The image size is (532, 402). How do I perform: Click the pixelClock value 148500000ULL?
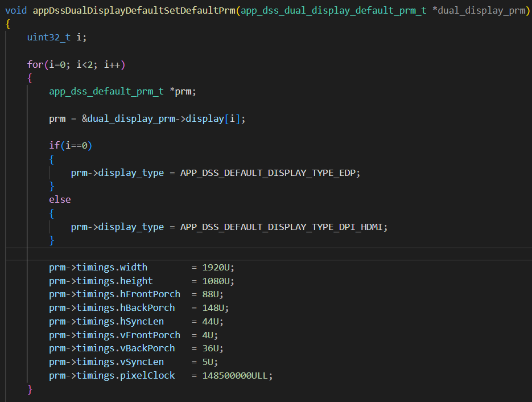pos(235,375)
